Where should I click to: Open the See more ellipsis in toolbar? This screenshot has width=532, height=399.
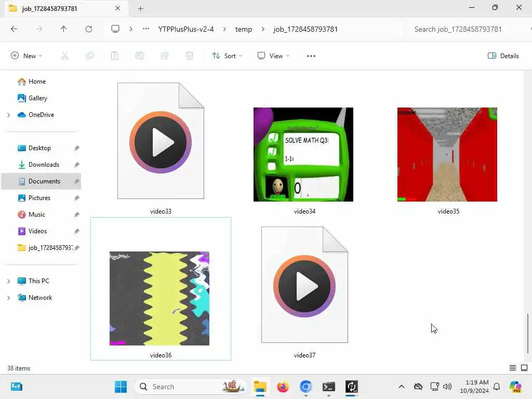click(311, 56)
